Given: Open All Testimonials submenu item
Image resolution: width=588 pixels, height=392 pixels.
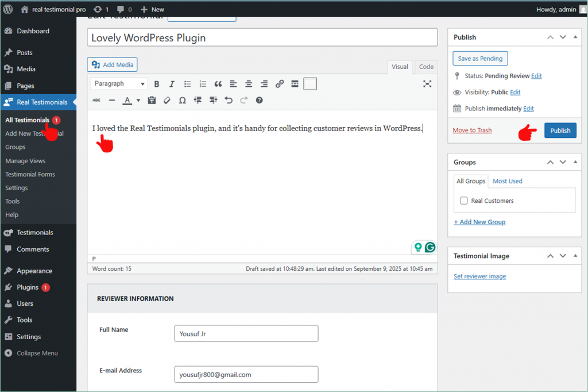Looking at the screenshot, I should tap(28, 120).
